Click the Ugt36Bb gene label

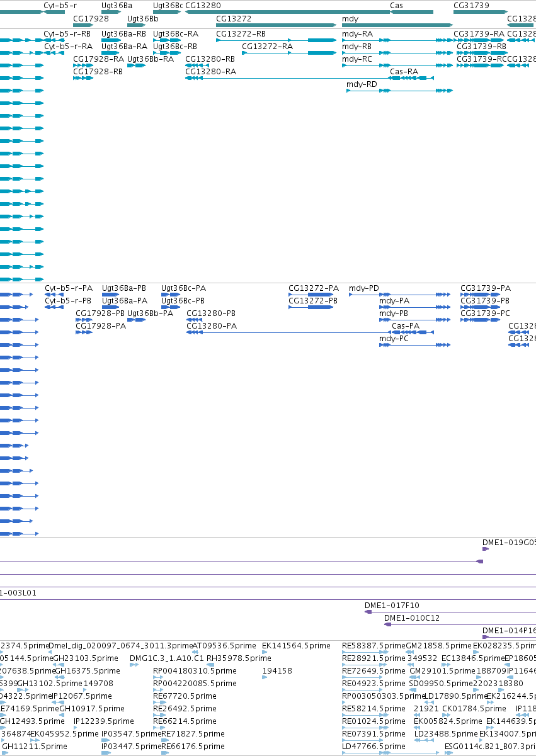[142, 19]
